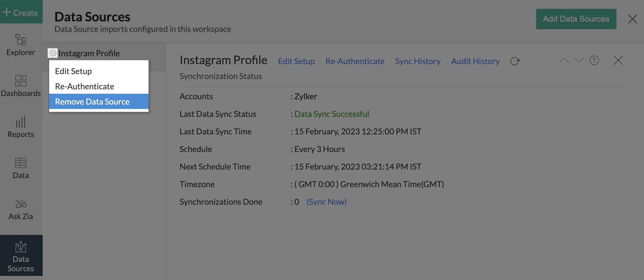Close the Instagram Profile details panel
The width and height of the screenshot is (644, 280).
pos(618,60)
